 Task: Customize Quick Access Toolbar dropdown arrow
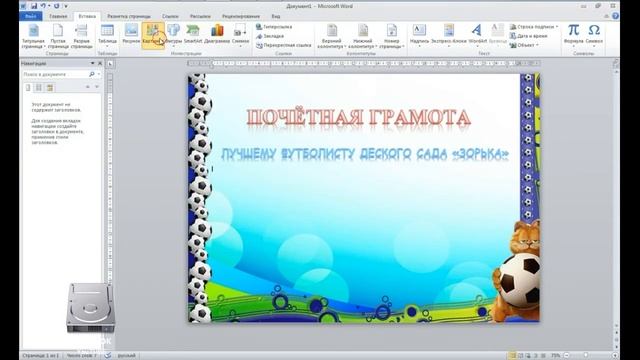(66, 6)
